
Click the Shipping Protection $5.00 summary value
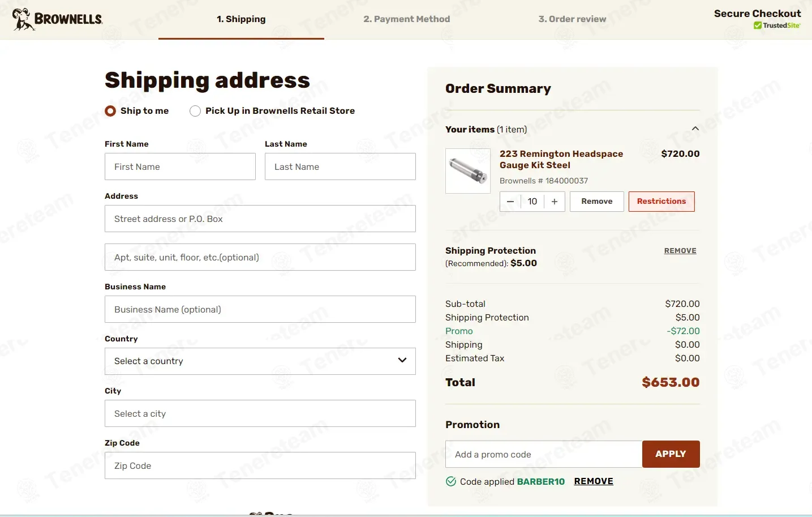688,318
